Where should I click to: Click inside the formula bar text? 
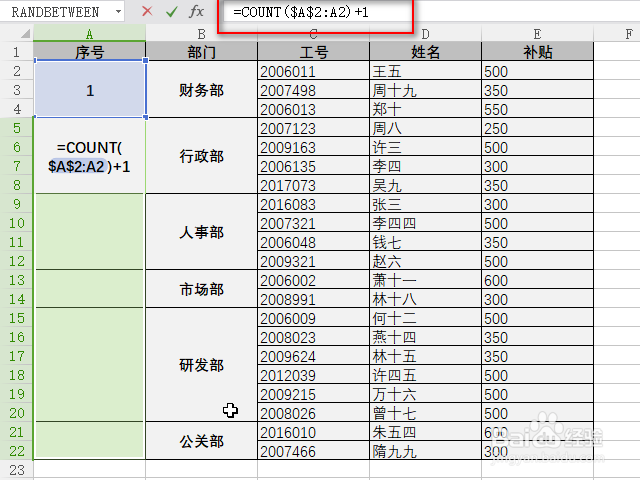coord(301,12)
